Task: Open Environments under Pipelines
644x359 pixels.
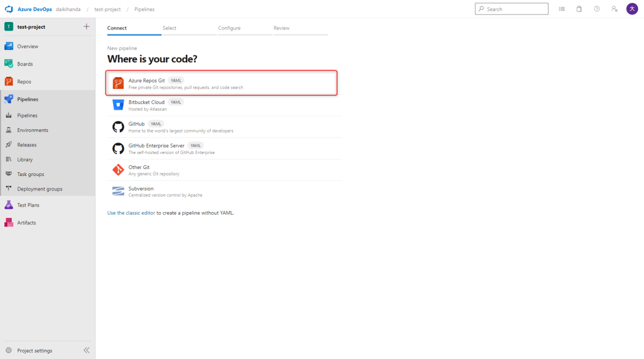Action: [x=48, y=130]
